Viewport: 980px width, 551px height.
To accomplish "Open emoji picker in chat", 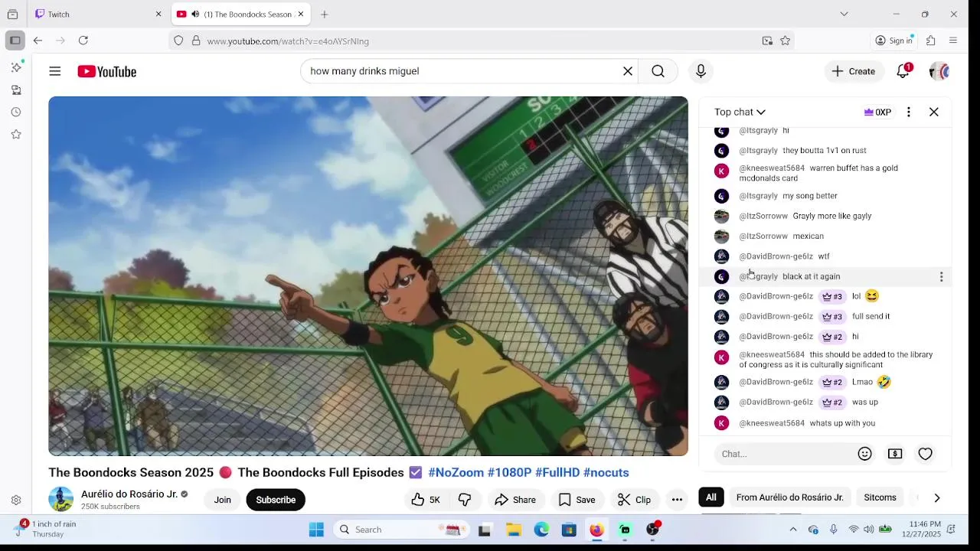I will click(x=865, y=454).
